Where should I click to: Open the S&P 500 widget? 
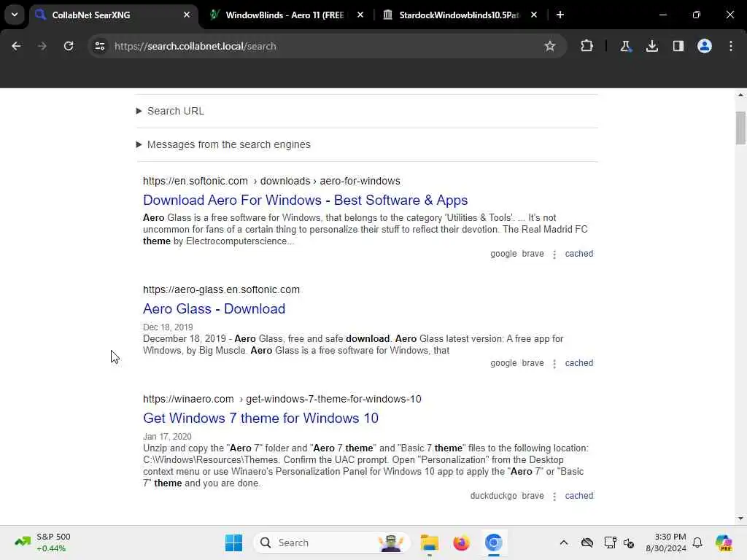(x=43, y=542)
